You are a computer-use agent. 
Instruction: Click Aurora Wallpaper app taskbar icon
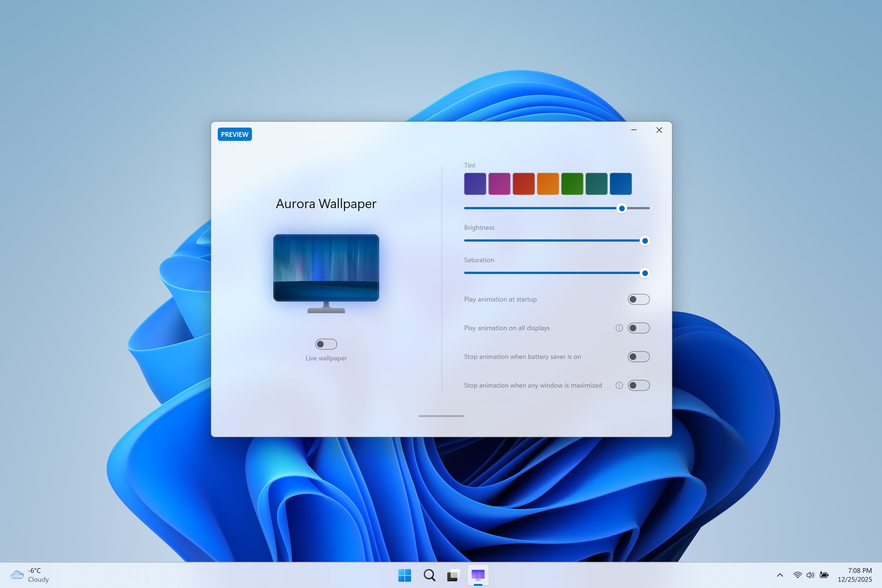[478, 575]
